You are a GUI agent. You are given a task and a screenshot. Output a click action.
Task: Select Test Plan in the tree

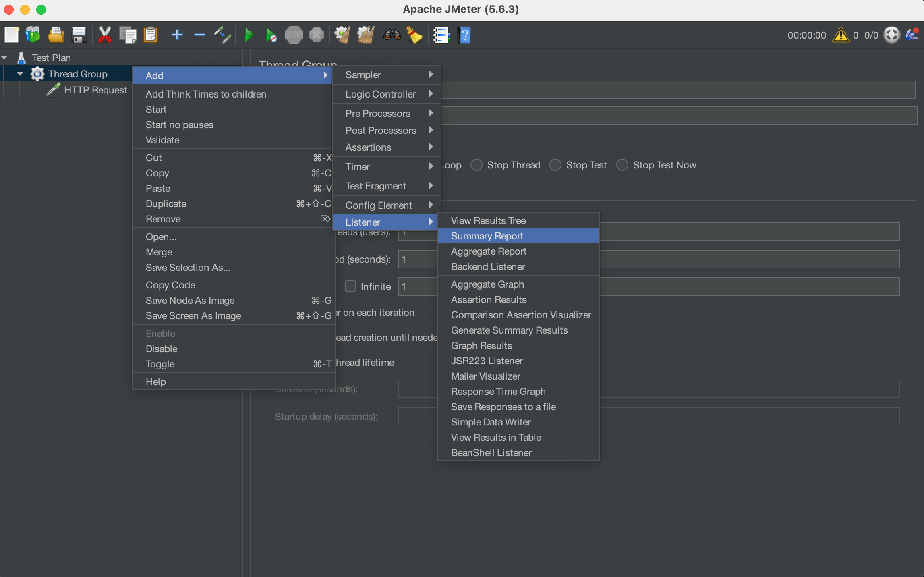pos(51,58)
